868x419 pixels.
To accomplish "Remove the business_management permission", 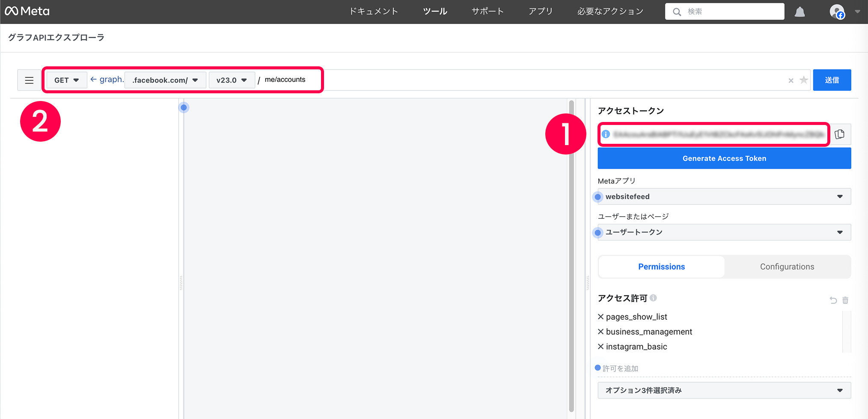I will [601, 332].
